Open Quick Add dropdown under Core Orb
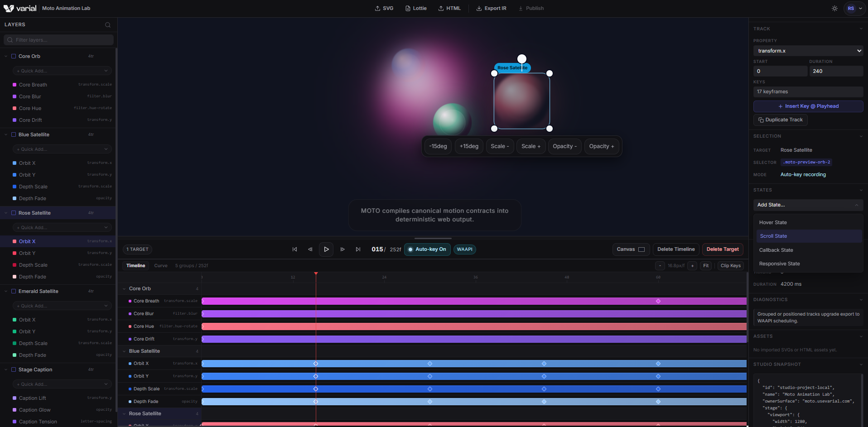This screenshot has height=427, width=868. [x=62, y=71]
